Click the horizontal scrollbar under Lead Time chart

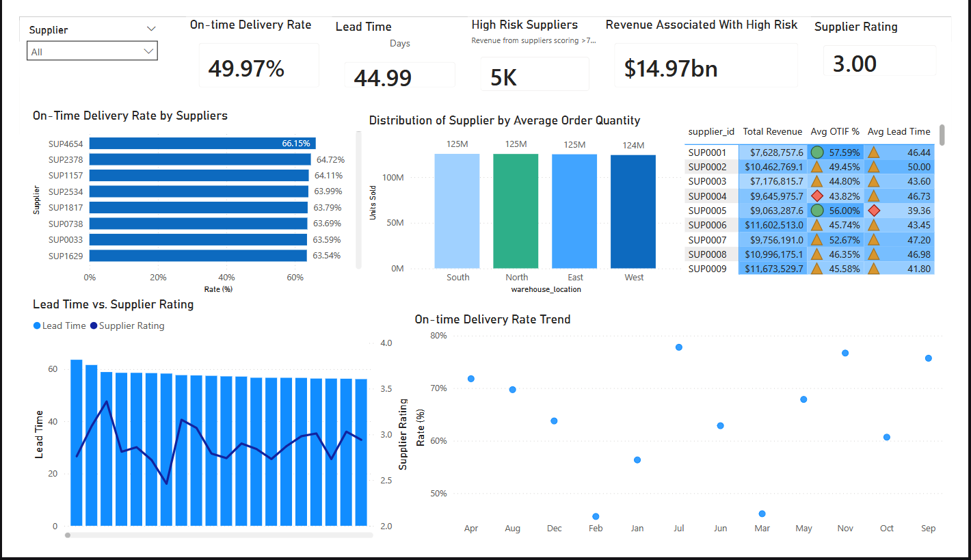tap(219, 535)
